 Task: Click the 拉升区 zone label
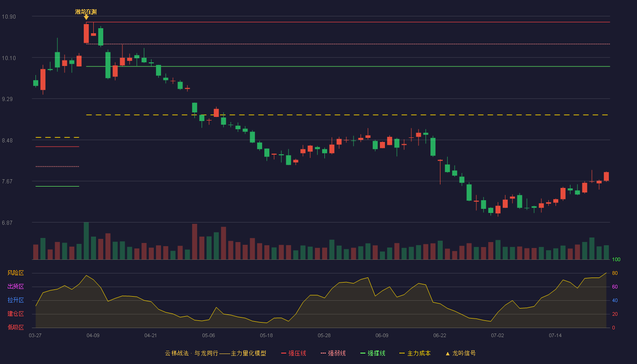[15, 300]
